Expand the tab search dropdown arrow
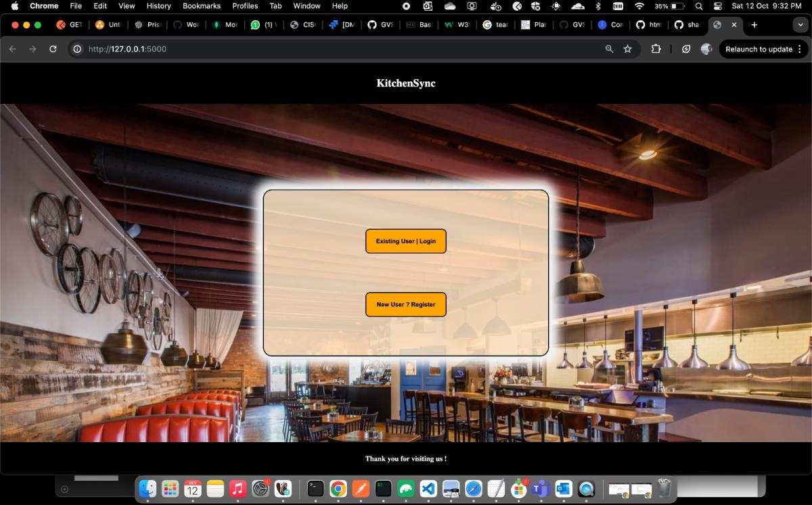The image size is (812, 505). click(800, 25)
